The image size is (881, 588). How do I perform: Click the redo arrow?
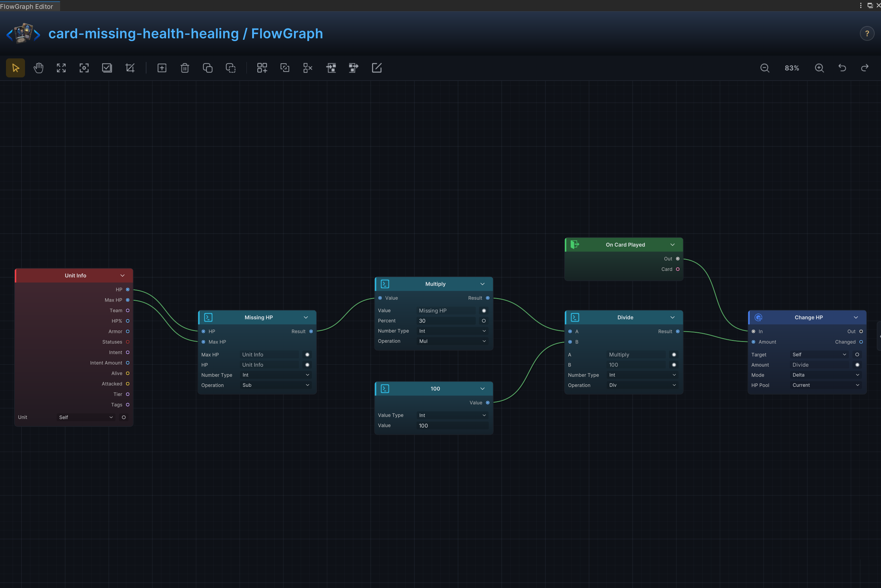click(x=865, y=68)
